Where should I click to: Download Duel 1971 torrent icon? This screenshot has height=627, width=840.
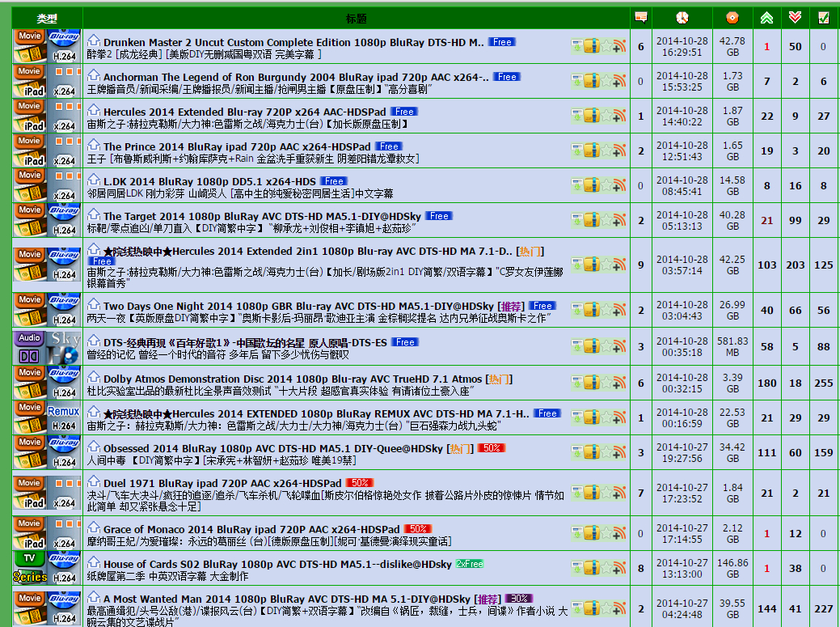pos(577,493)
